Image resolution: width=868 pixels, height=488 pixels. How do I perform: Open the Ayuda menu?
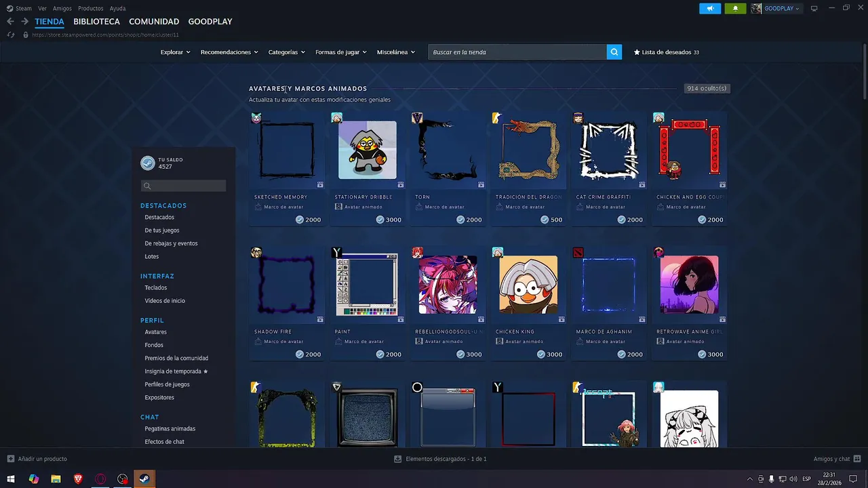click(x=117, y=8)
